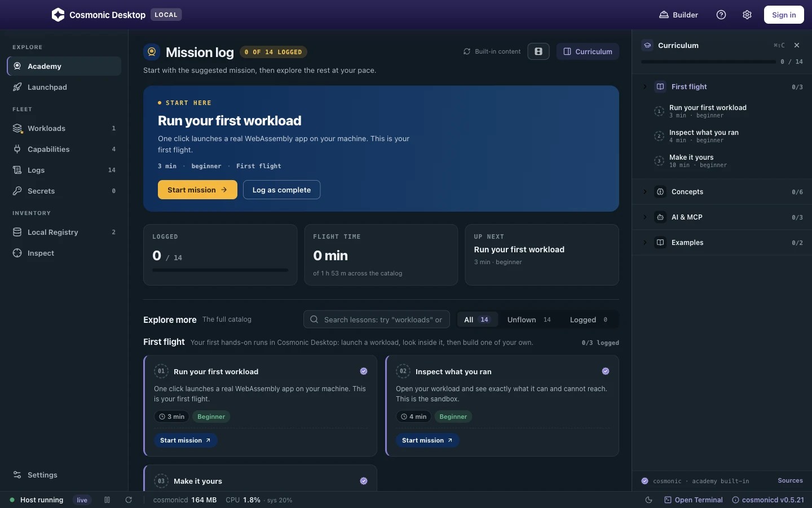Click Open Terminal in the status bar
Viewport: 812px width, 508px height.
pyautogui.click(x=694, y=500)
